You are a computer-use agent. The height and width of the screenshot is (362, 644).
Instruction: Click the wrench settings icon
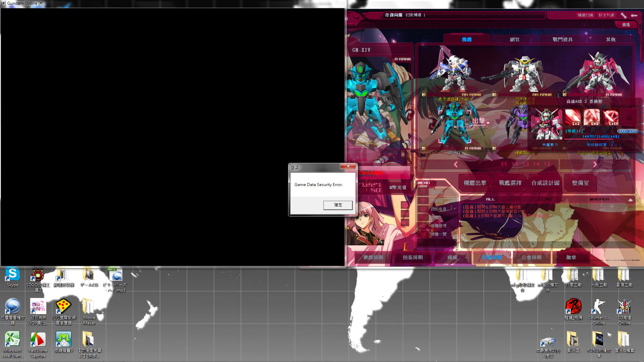pos(624,15)
